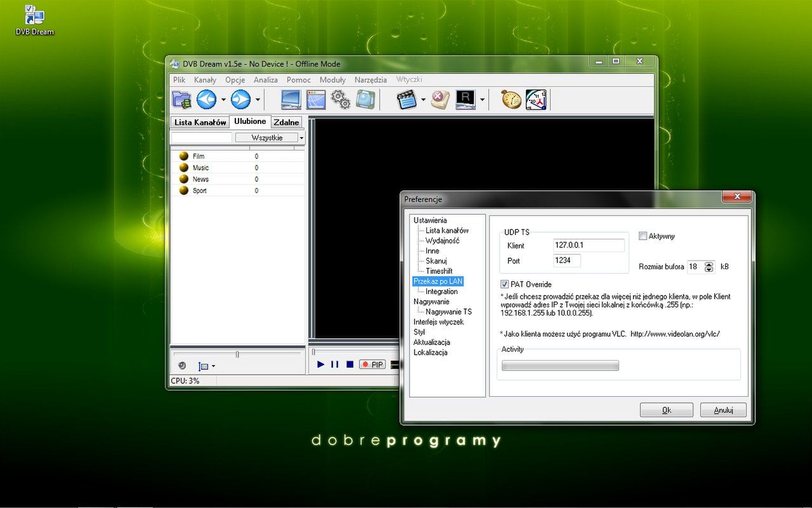The image size is (812, 508).
Task: Click the speaker mute icon
Action: coord(182,366)
